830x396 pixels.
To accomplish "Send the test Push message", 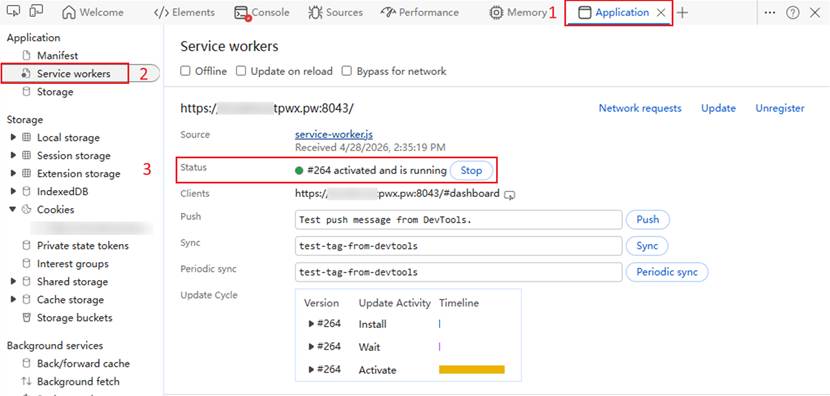I will pos(647,220).
